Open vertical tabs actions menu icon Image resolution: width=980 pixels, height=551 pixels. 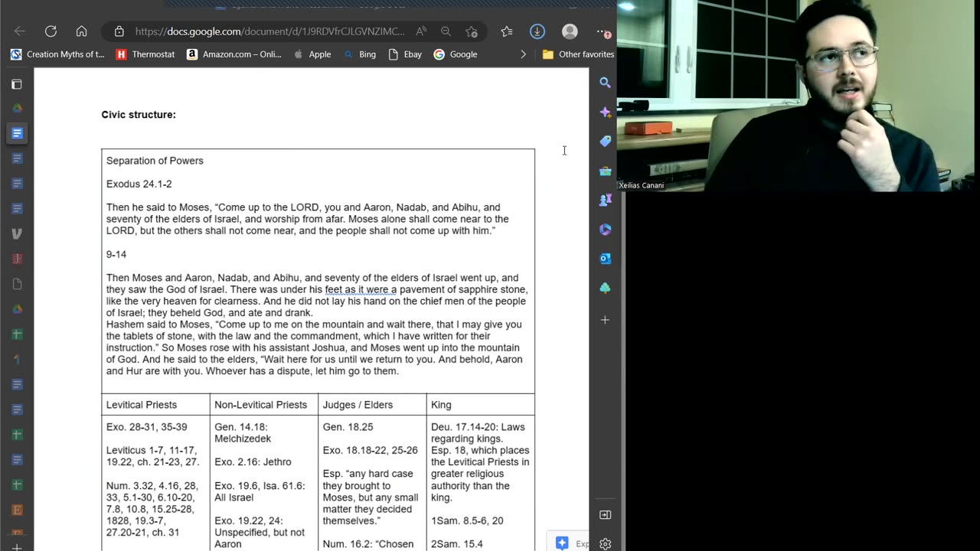point(17,84)
